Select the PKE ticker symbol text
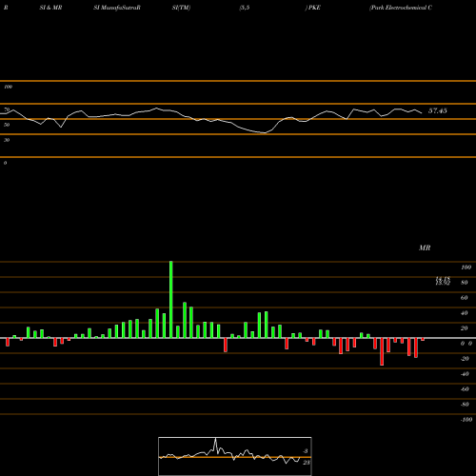Image resolution: width=476 pixels, height=476 pixels. pyautogui.click(x=314, y=8)
